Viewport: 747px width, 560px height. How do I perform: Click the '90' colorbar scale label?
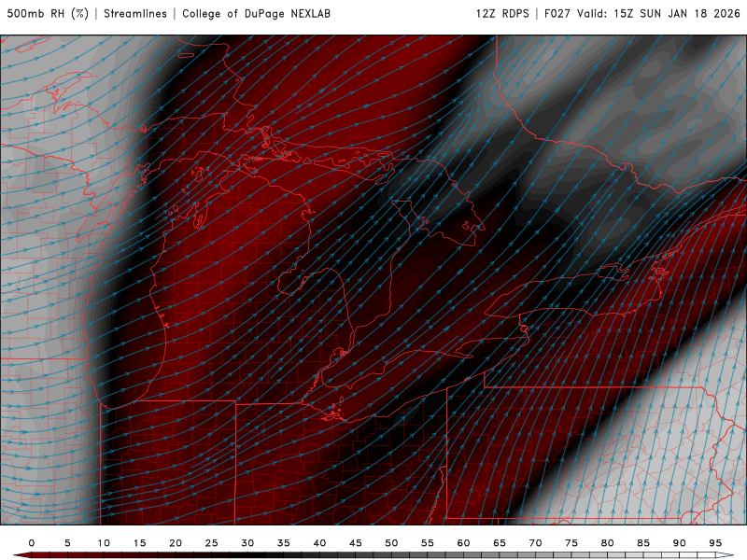pos(680,543)
